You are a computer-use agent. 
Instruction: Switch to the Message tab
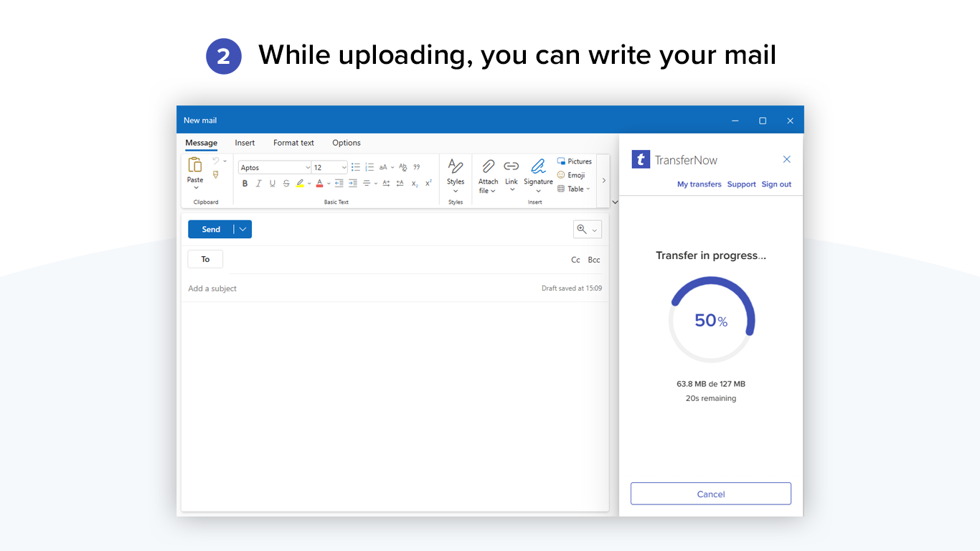(201, 143)
